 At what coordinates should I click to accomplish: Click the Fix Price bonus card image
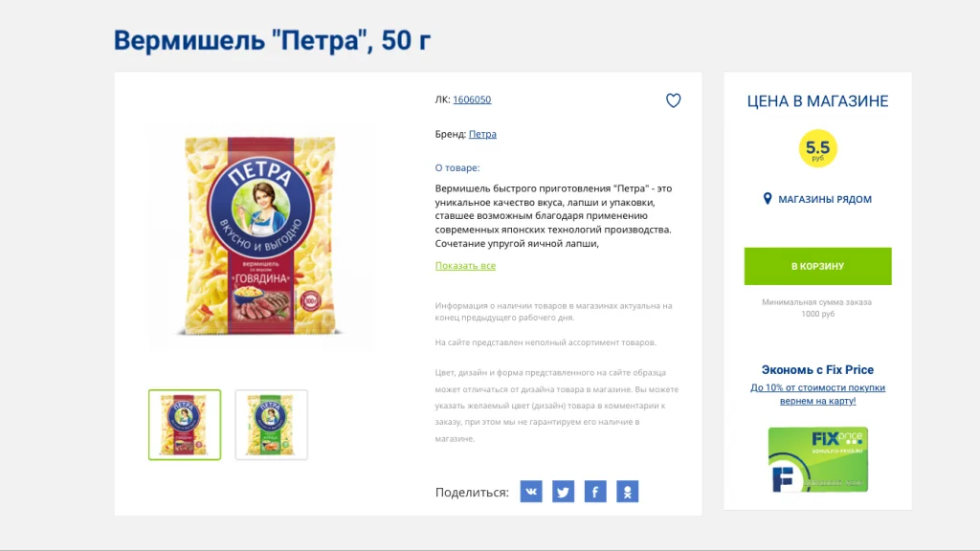click(x=817, y=460)
